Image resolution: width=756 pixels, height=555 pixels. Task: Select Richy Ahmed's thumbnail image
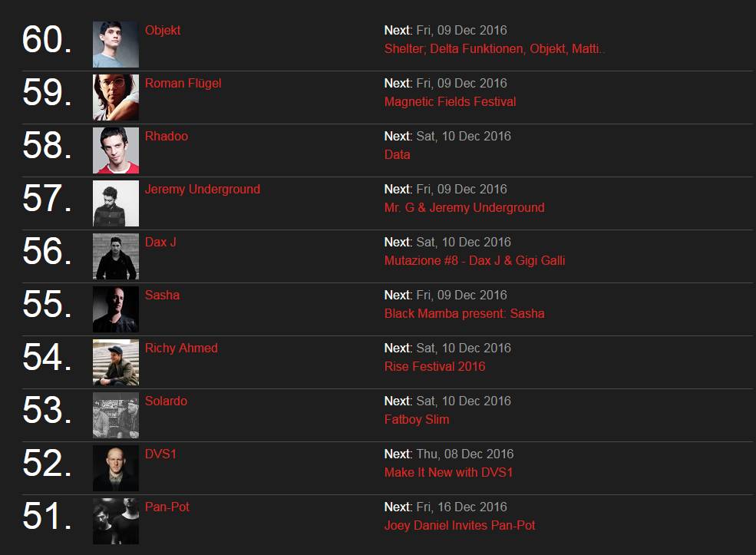pyautogui.click(x=116, y=362)
